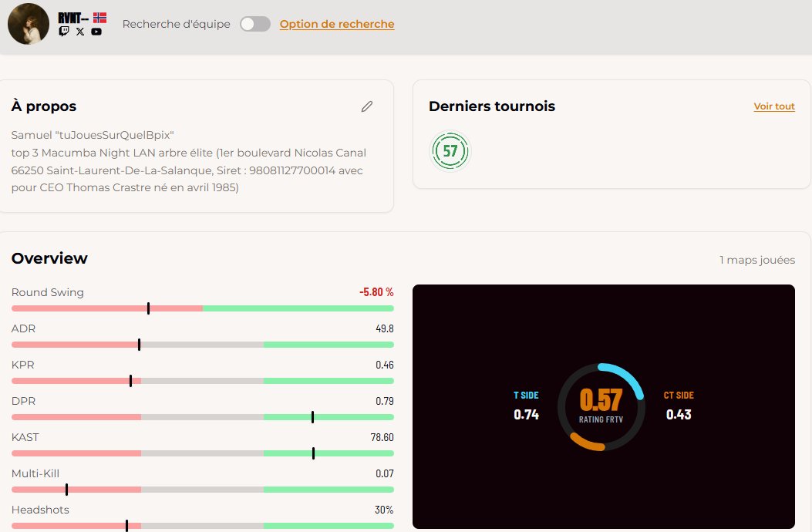Click the À propos heading
Viewport: 812px width, 532px height.
coord(44,106)
